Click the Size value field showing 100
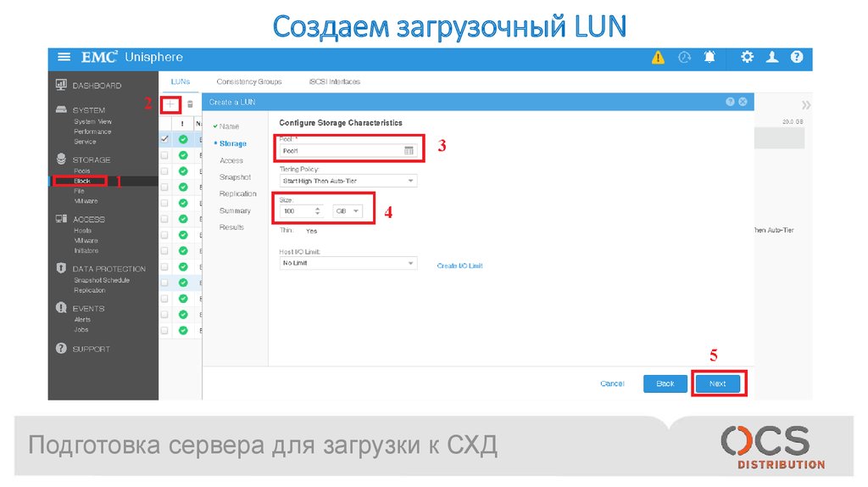The height and width of the screenshot is (487, 868). [x=296, y=211]
